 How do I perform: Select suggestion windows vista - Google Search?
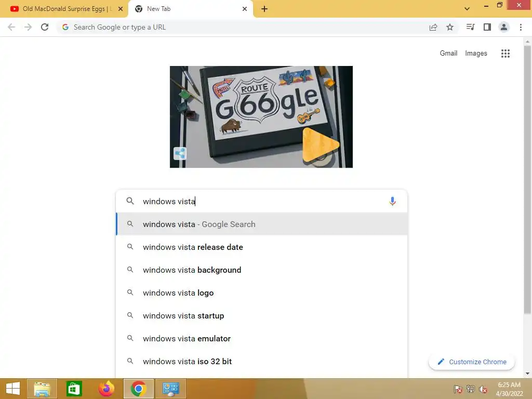[x=262, y=224]
